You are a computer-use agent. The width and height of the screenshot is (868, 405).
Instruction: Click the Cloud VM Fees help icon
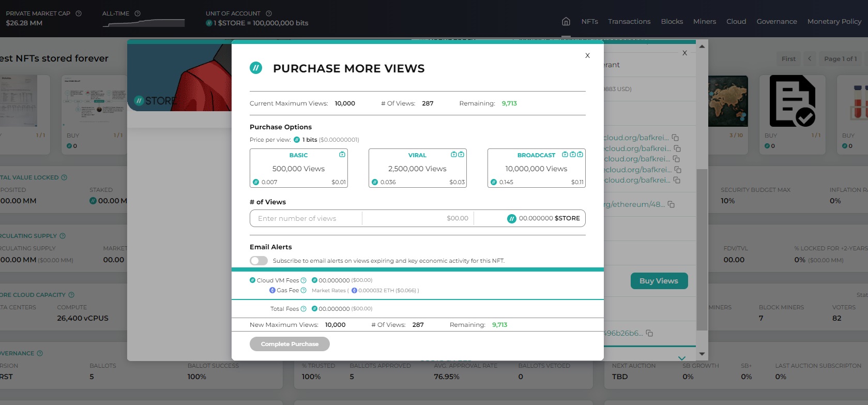[x=303, y=280]
